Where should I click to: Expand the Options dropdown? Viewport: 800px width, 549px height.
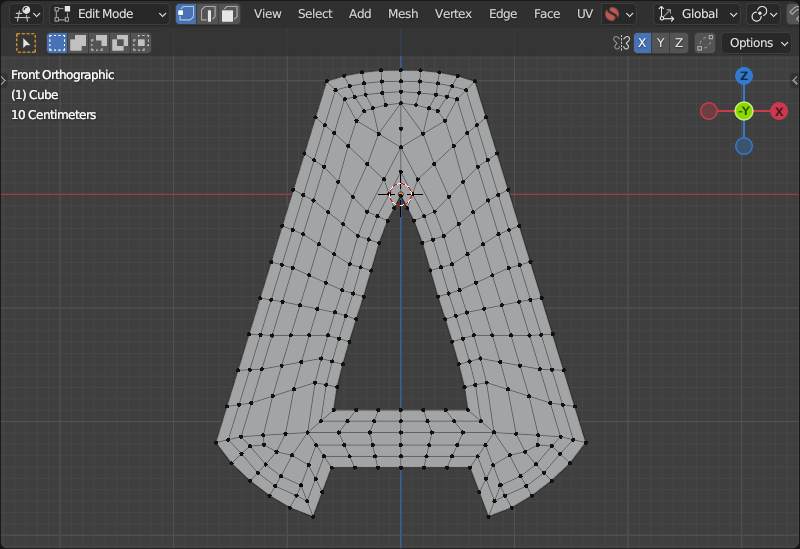pyautogui.click(x=757, y=43)
